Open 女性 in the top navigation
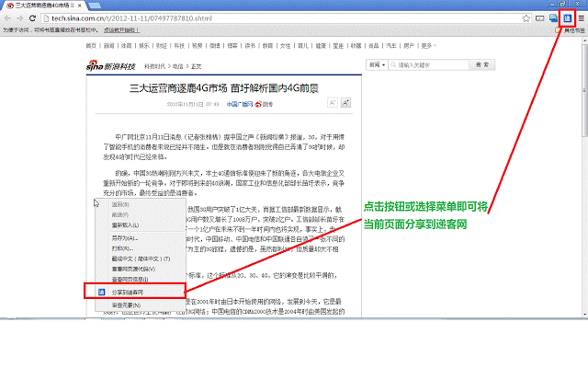Screen dimensions: 588x368 pyautogui.click(x=286, y=46)
